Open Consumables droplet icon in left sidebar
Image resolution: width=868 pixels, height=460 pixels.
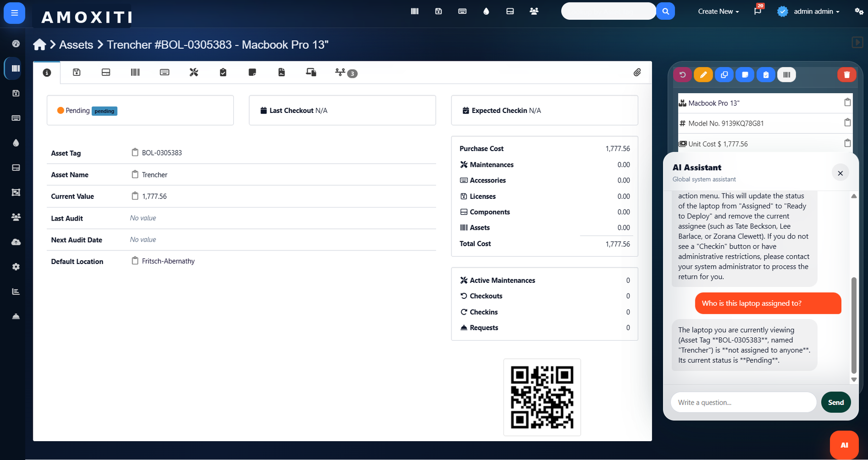16,143
